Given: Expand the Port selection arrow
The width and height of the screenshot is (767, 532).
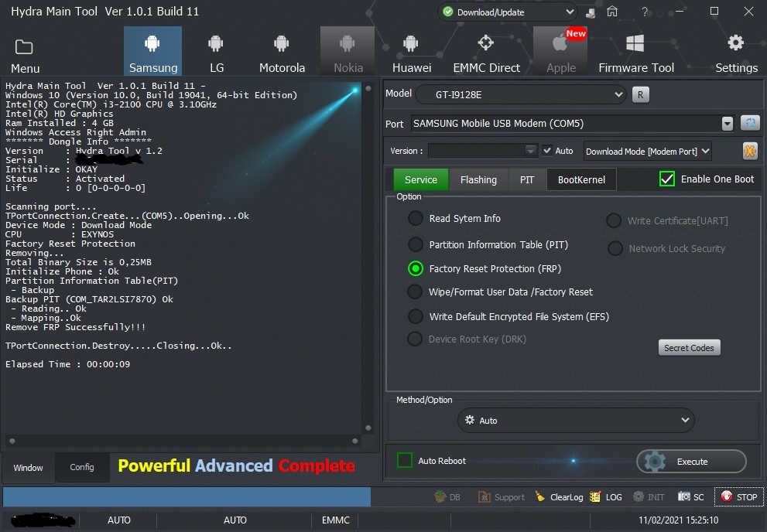Looking at the screenshot, I should [728, 124].
